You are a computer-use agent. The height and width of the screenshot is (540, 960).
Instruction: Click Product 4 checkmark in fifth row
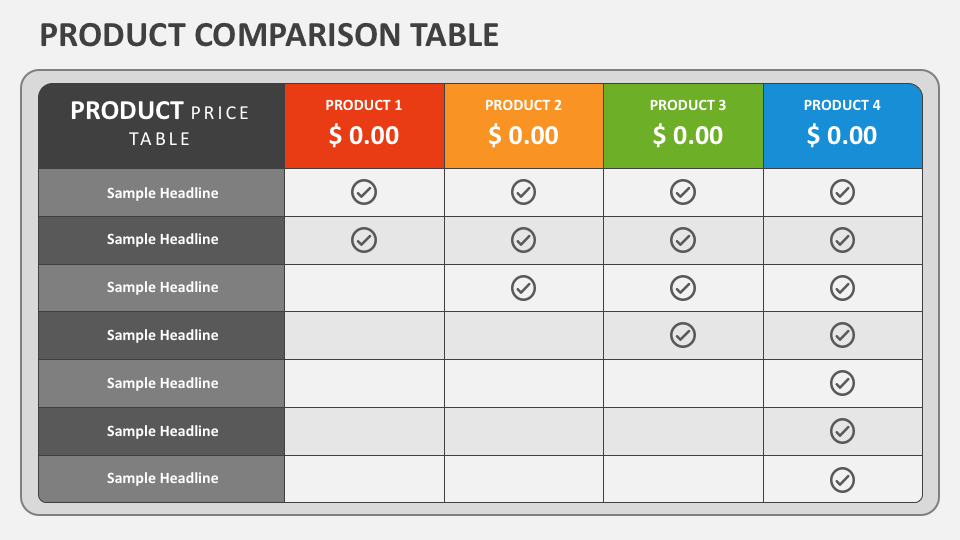tap(842, 383)
